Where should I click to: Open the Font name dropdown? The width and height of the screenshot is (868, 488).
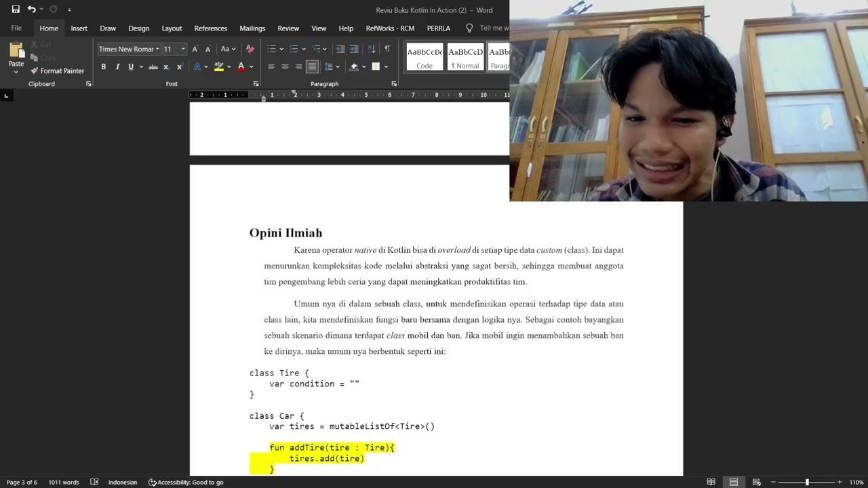click(x=157, y=49)
